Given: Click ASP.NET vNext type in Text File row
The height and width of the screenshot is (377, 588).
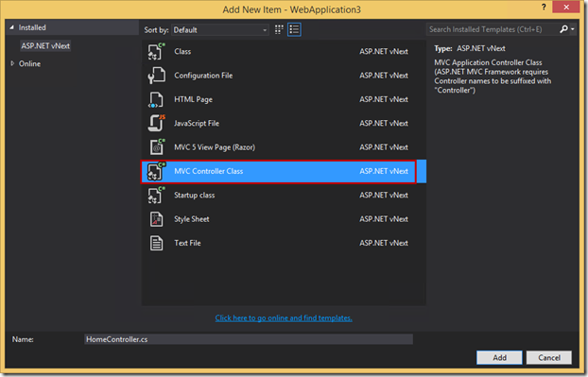Looking at the screenshot, I should [384, 243].
